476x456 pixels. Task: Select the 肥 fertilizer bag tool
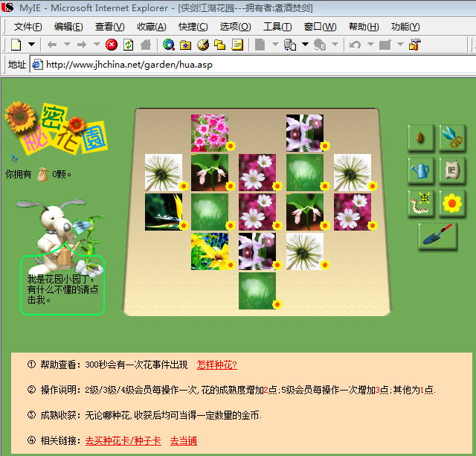click(x=452, y=170)
